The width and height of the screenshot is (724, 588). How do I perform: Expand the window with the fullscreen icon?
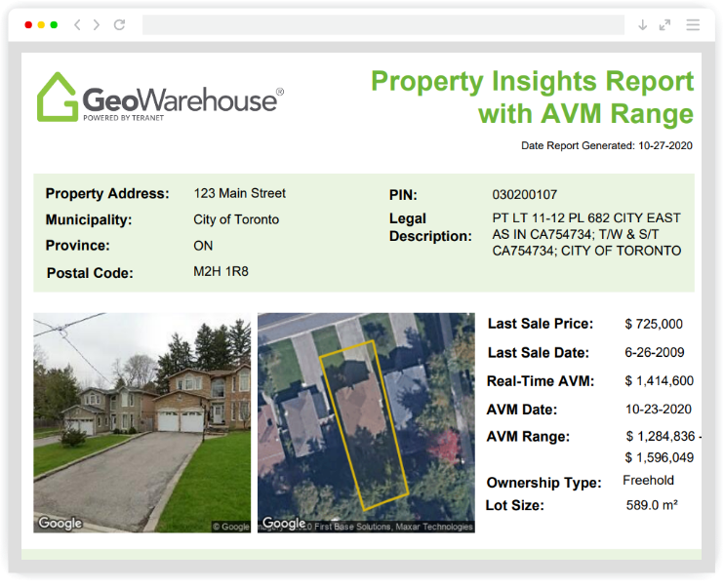tap(665, 24)
